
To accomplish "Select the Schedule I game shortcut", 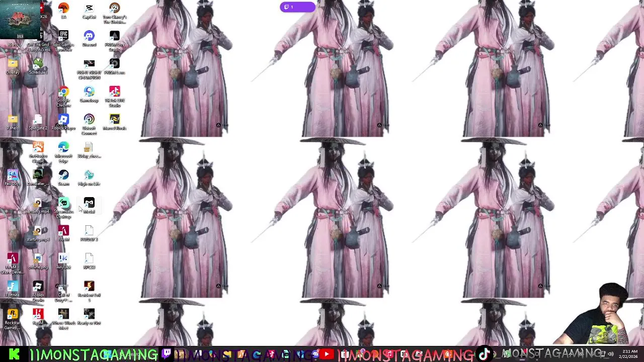I will coord(38,66).
